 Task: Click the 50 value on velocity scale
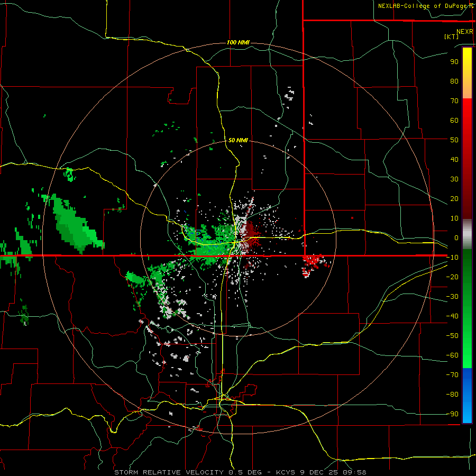click(454, 140)
